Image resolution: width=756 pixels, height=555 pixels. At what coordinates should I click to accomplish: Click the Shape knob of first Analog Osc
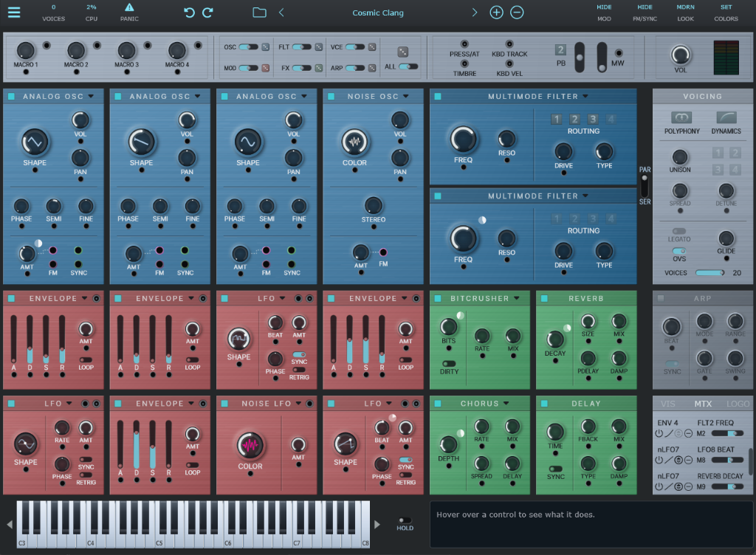[35, 142]
